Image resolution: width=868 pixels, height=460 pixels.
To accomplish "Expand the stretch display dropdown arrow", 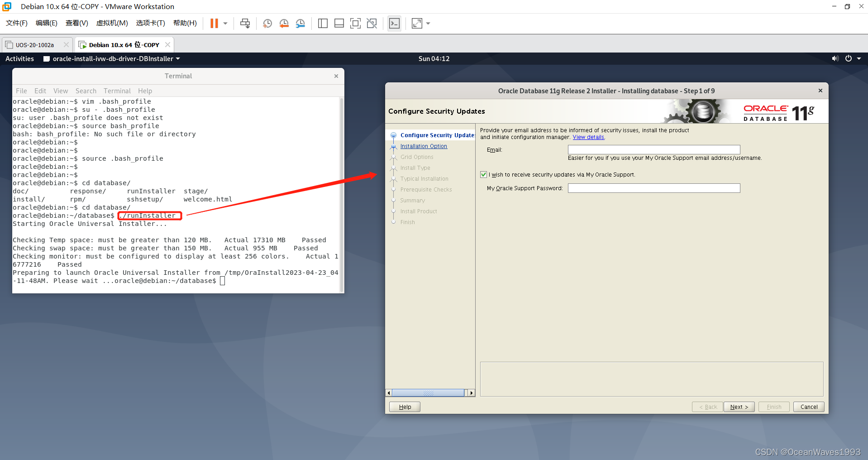I will tap(428, 24).
